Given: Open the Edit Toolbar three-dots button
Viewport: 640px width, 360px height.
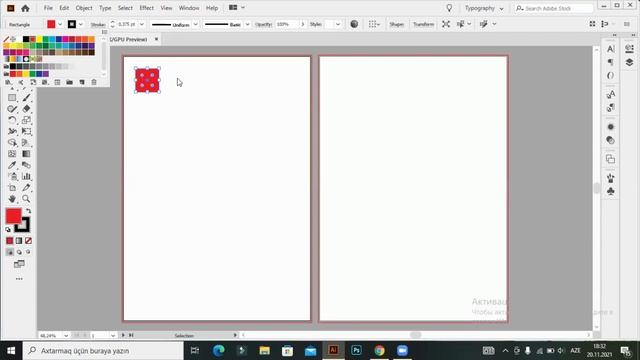Looking at the screenshot, I should 19,279.
